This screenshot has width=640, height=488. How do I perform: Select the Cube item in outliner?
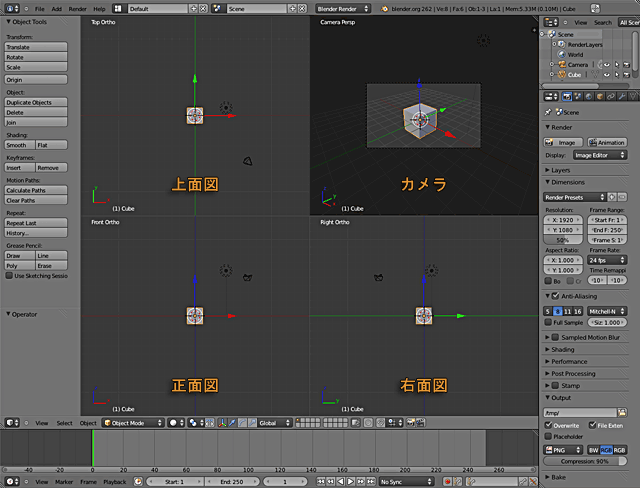click(x=575, y=75)
